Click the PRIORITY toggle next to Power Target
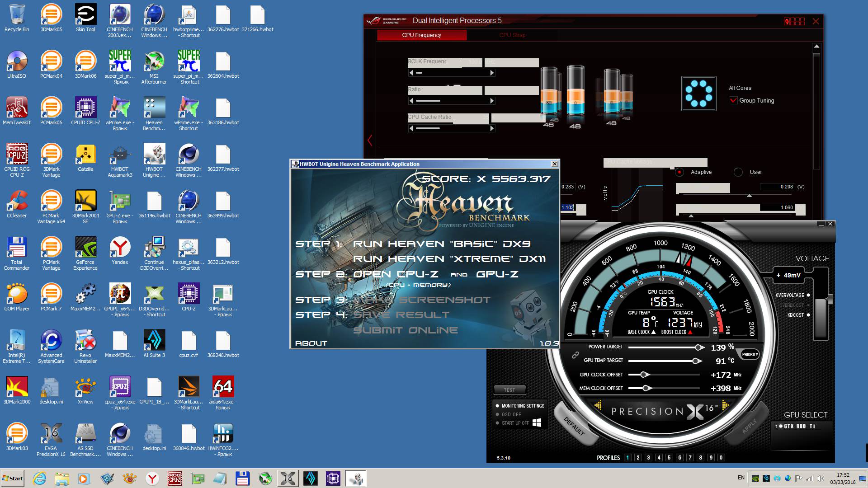Image resolution: width=868 pixels, height=488 pixels. [750, 355]
